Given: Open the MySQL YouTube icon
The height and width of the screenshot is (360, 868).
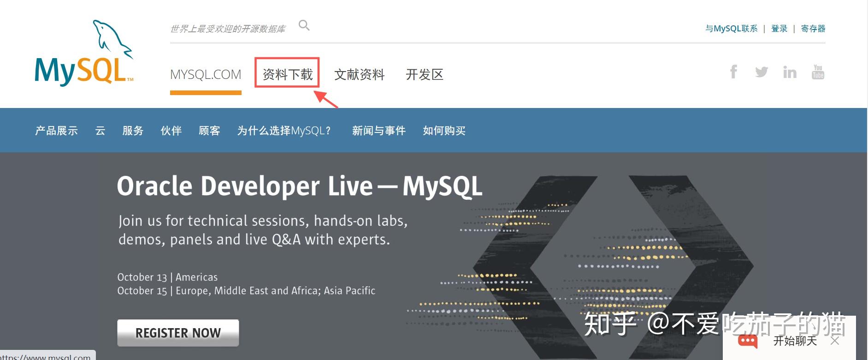Looking at the screenshot, I should pos(818,72).
